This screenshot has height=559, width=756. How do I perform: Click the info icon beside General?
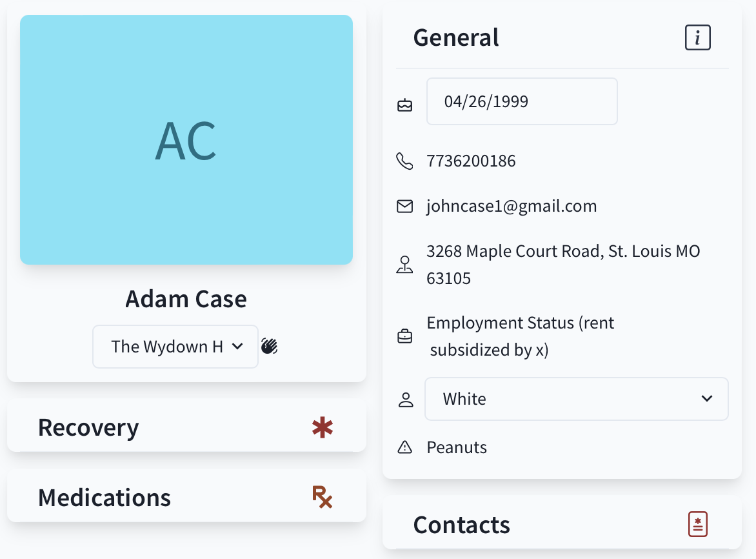tap(698, 37)
